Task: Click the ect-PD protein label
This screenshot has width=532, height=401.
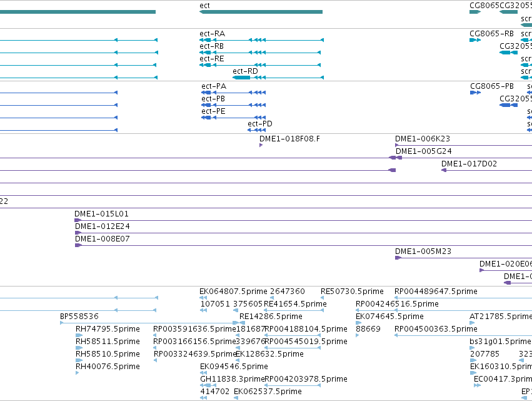Action: (260, 124)
